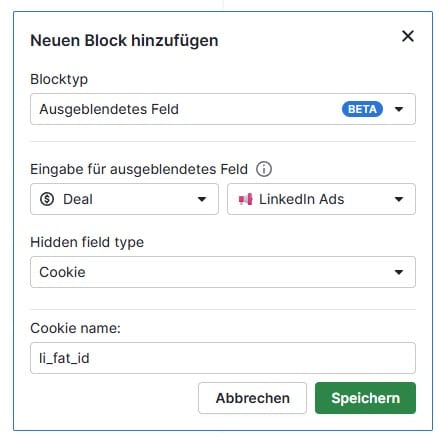Viewport: 439px width, 433px height.
Task: Click the Blocktyp label
Action: (x=59, y=80)
